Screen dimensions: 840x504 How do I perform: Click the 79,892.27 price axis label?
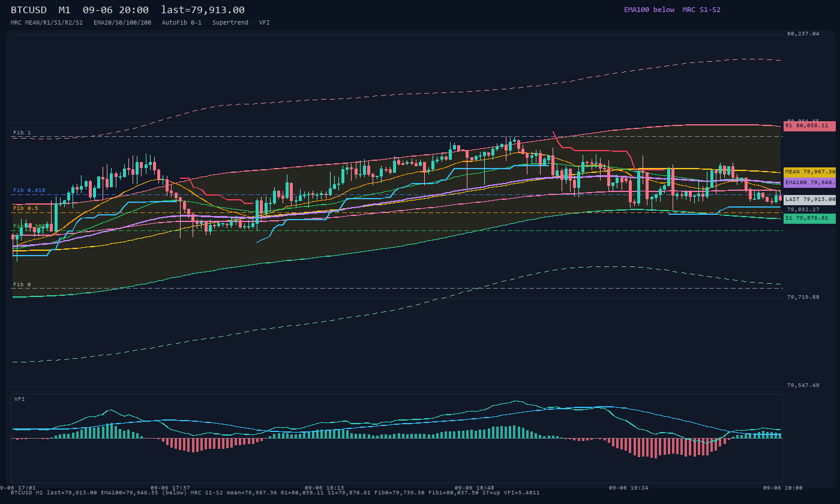click(x=803, y=209)
